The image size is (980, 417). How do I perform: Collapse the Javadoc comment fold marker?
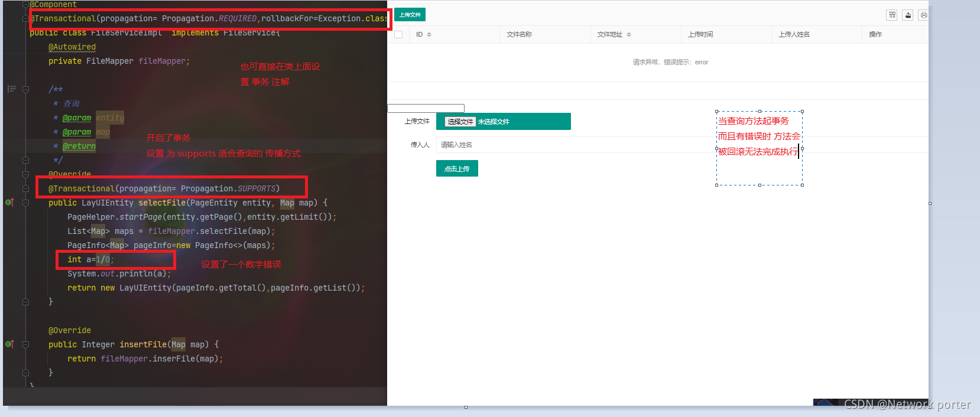click(25, 89)
